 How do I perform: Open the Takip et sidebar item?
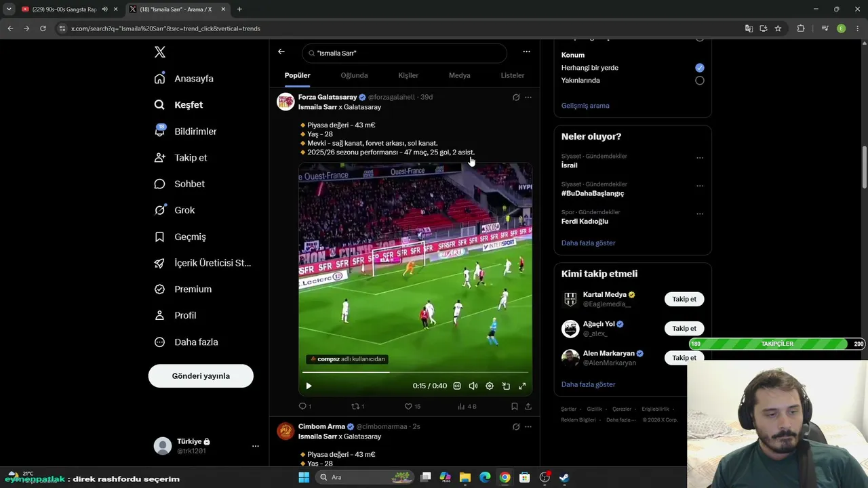181,158
